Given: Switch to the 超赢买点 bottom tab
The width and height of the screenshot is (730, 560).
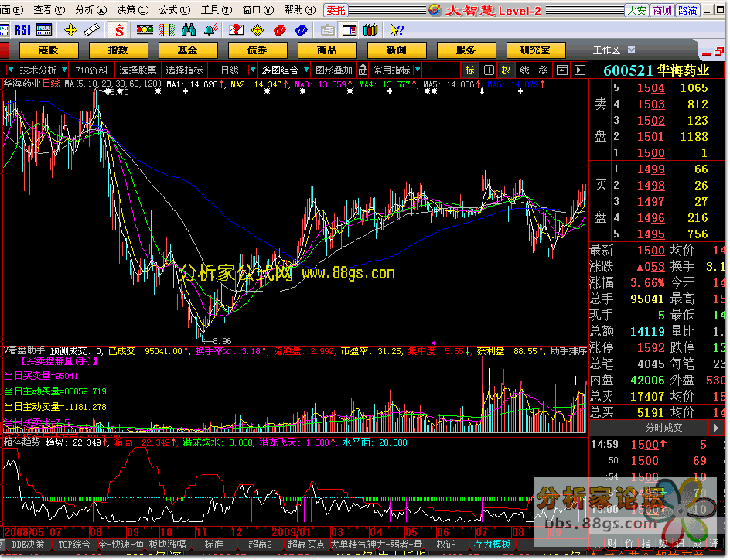Looking at the screenshot, I should (x=305, y=545).
